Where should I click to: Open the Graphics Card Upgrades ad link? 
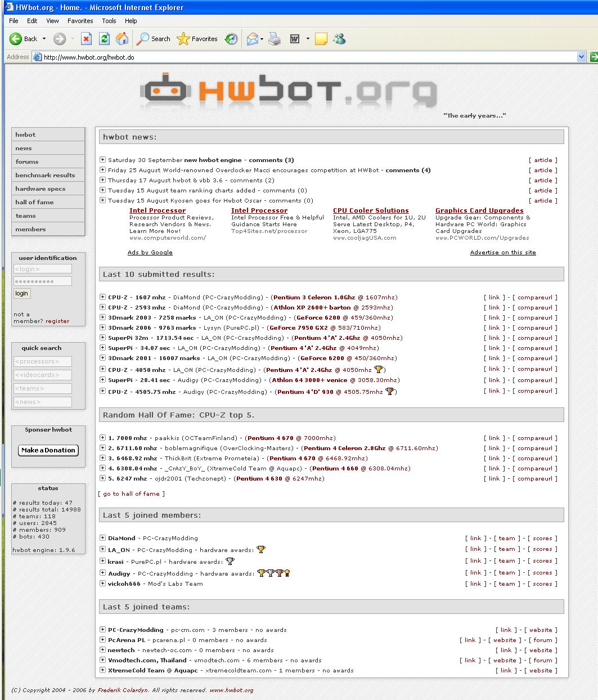479,210
